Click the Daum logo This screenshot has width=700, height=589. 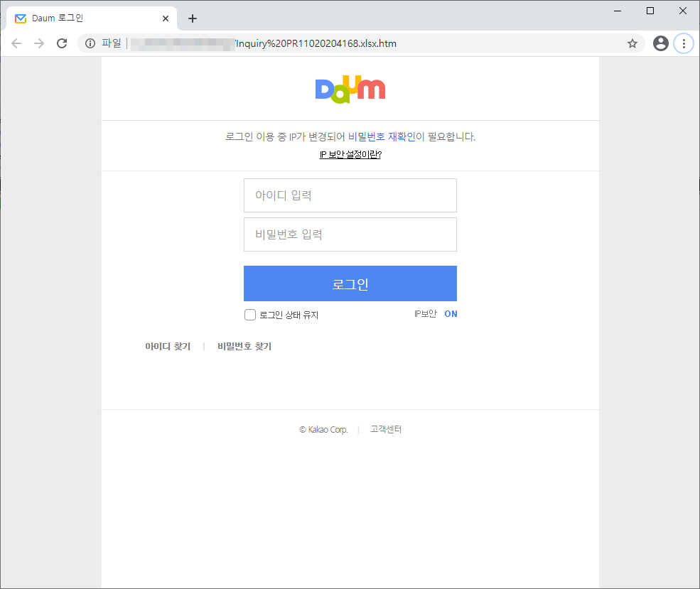click(x=350, y=90)
